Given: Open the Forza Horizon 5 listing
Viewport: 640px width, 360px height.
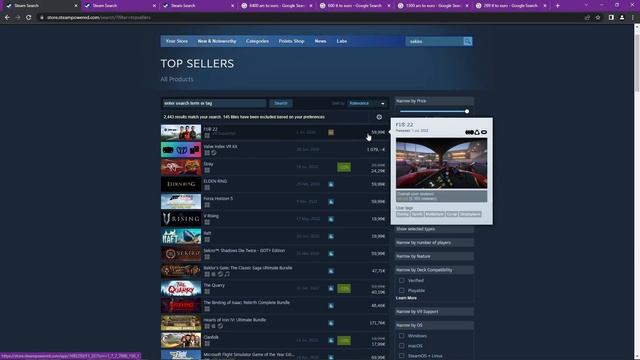Looking at the screenshot, I should point(274,202).
